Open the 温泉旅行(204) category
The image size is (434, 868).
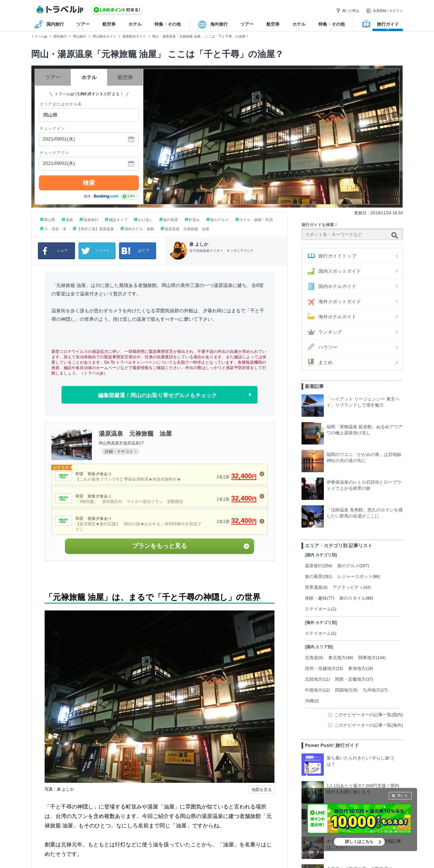tap(318, 566)
